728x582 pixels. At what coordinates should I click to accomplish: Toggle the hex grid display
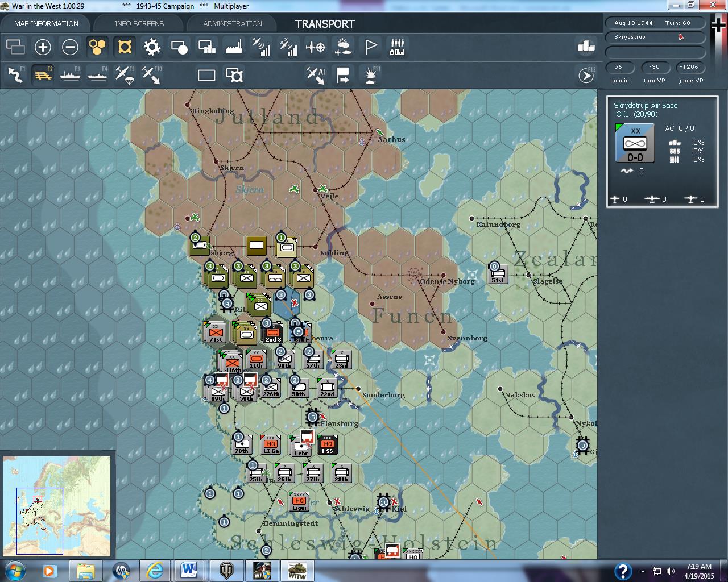tap(97, 47)
